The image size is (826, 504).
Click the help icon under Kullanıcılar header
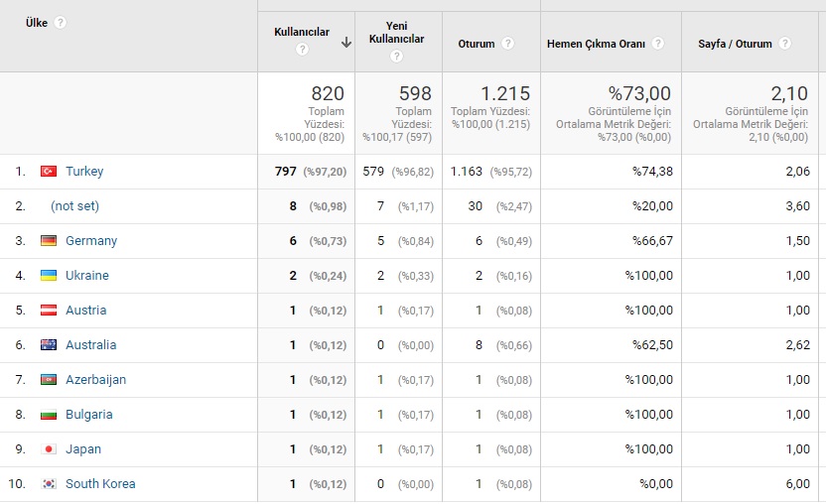coord(302,50)
